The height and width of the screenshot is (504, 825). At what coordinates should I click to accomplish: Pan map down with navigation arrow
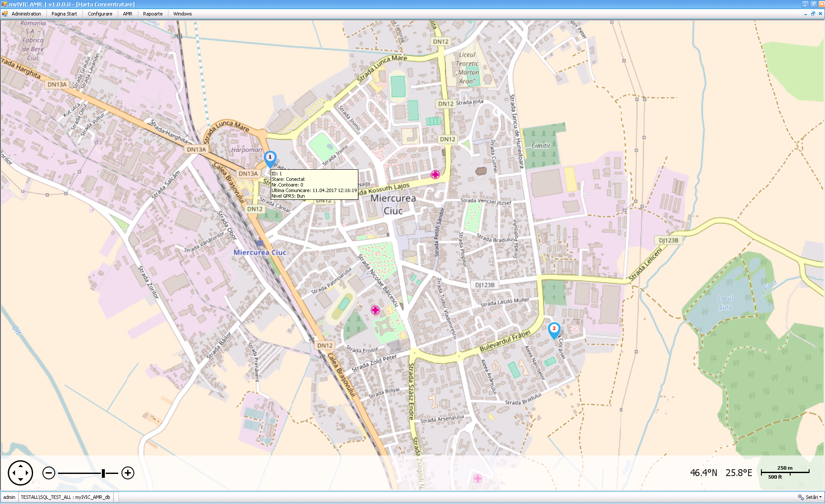point(20,480)
